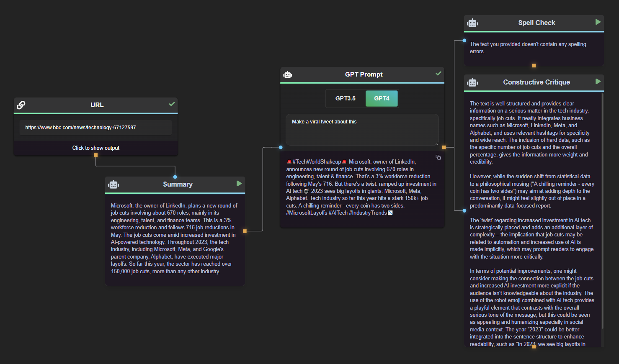Viewport: 619px width, 364px height.
Task: Click the checkmark on GPT Prompt node
Action: pos(438,74)
